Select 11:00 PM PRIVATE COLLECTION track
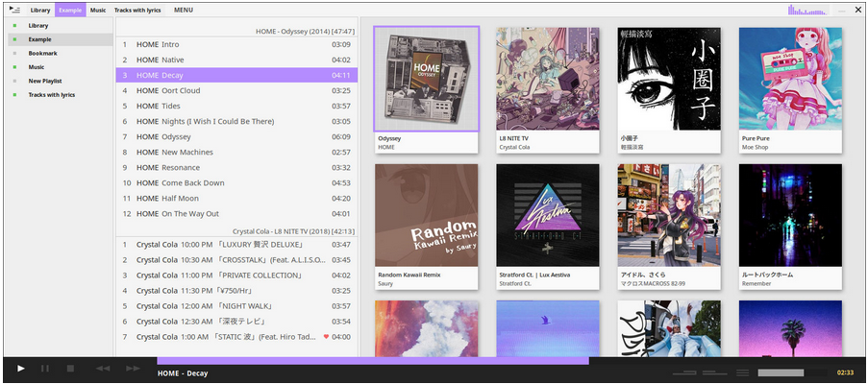This screenshot has width=868, height=384. point(236,276)
